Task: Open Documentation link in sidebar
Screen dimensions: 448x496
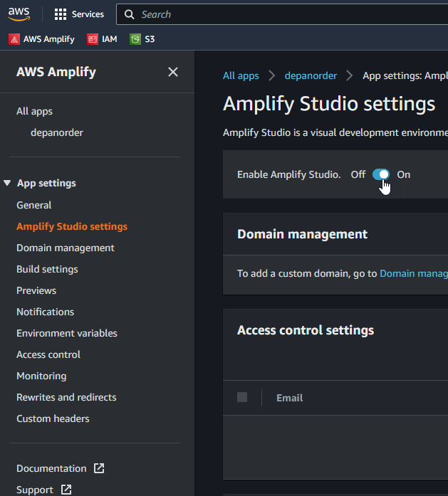Action: (x=51, y=468)
